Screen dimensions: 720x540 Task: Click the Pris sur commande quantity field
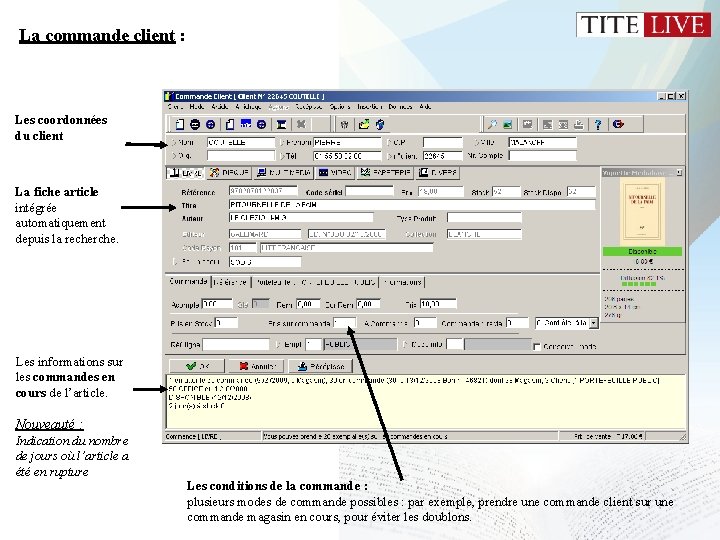344,323
